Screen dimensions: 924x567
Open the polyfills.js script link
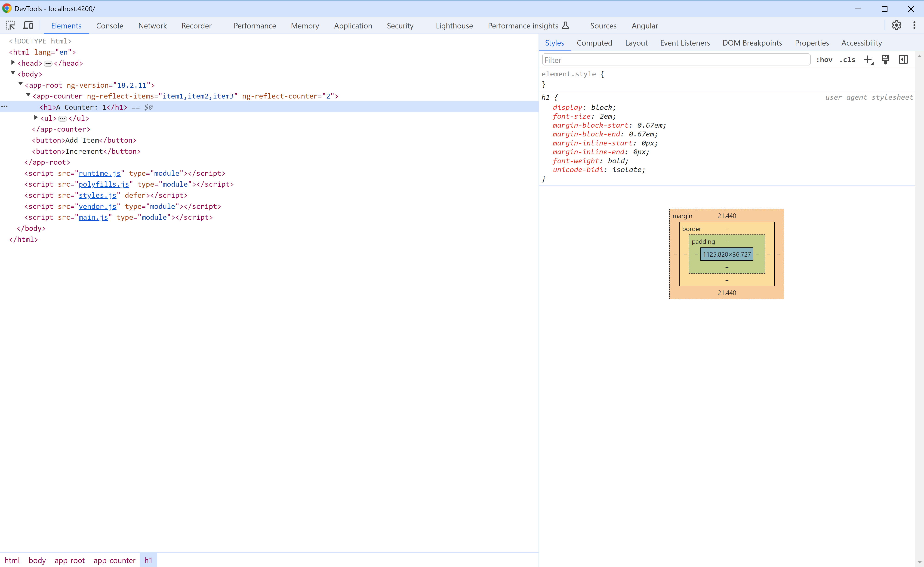click(104, 184)
